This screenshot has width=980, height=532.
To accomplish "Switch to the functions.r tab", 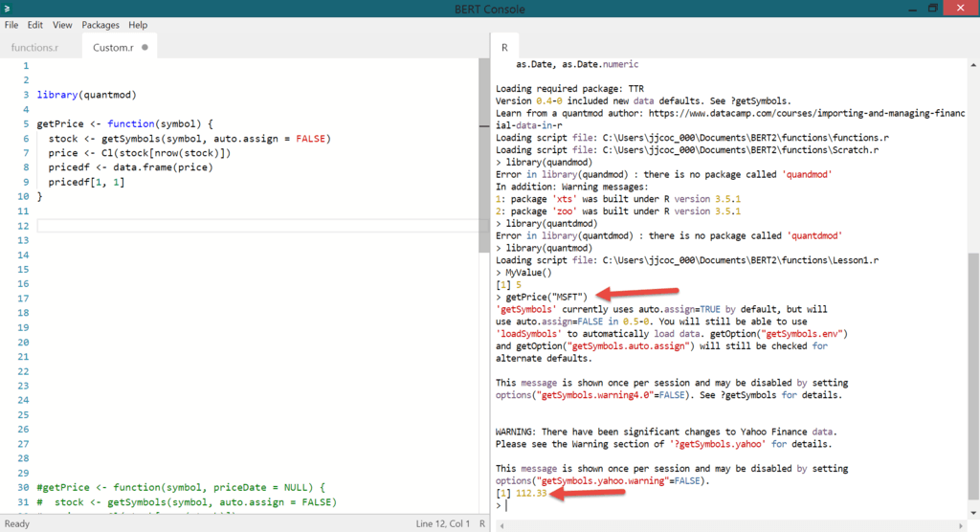I will 35,48.
